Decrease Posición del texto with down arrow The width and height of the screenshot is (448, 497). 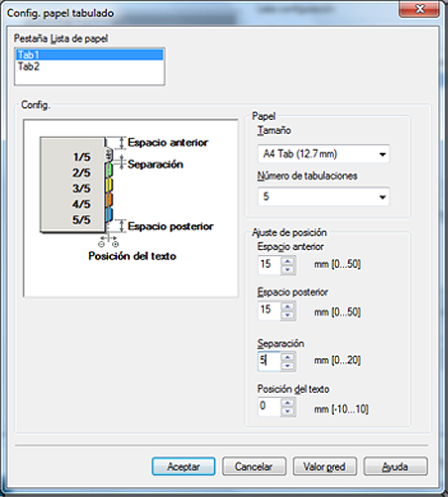[287, 412]
